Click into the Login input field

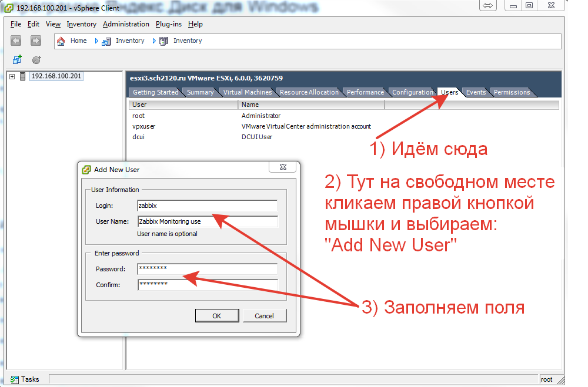pos(206,206)
